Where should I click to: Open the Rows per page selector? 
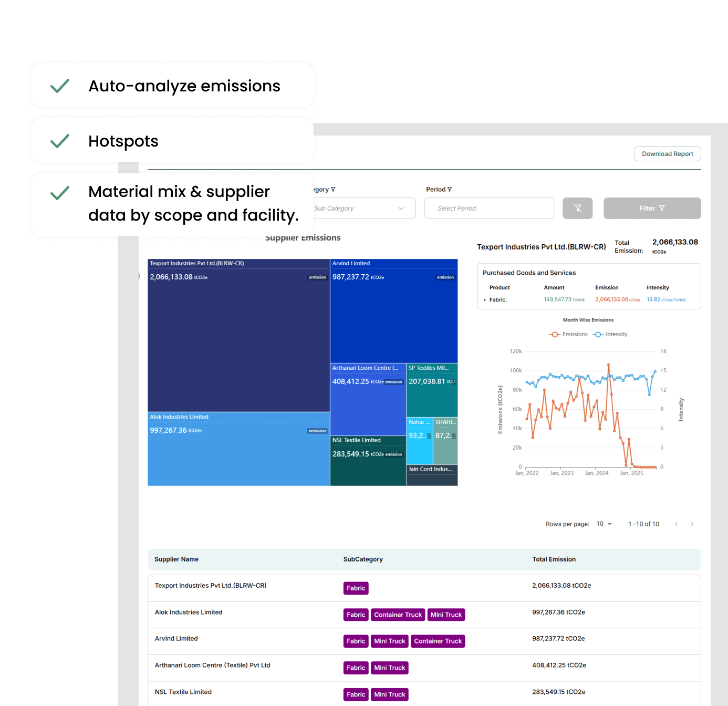[x=604, y=524]
